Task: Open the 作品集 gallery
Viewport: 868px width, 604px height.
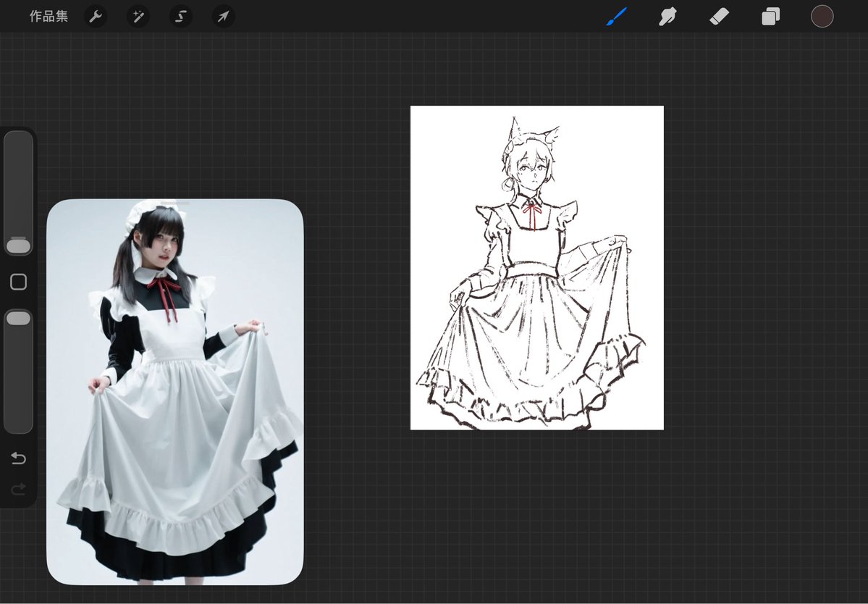Action: coord(49,16)
